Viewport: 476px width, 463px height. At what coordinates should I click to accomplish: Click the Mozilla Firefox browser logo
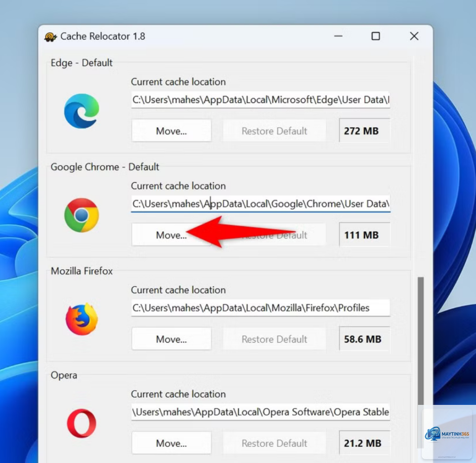(82, 319)
